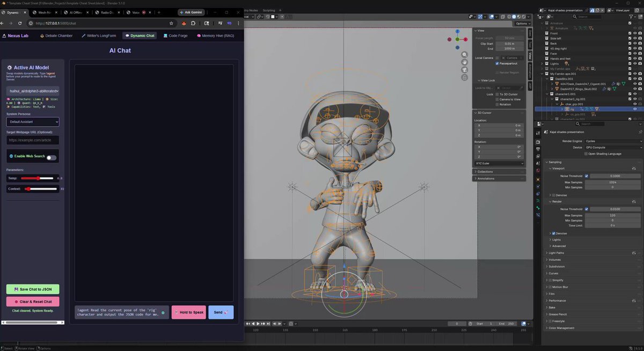Viewport: 644px width, 351px height.
Task: Toggle the camera view gizmo icon
Action: point(464,70)
